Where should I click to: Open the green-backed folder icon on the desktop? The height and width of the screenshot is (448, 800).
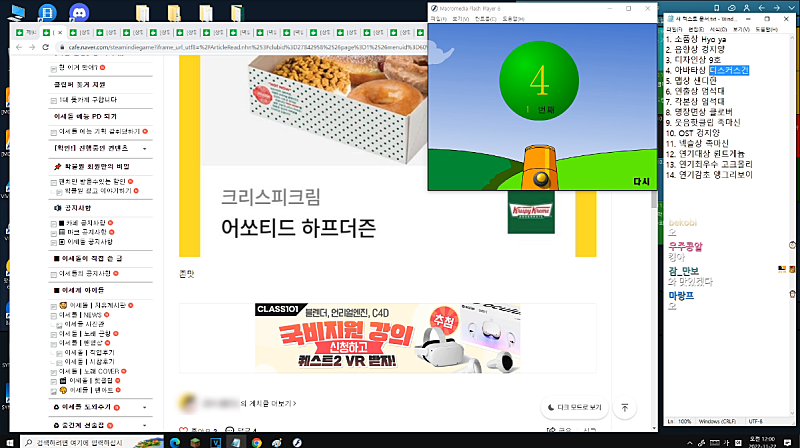(x=237, y=12)
